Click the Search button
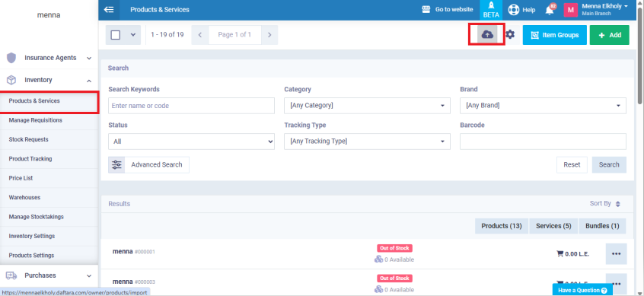This screenshot has width=644, height=296. click(609, 164)
